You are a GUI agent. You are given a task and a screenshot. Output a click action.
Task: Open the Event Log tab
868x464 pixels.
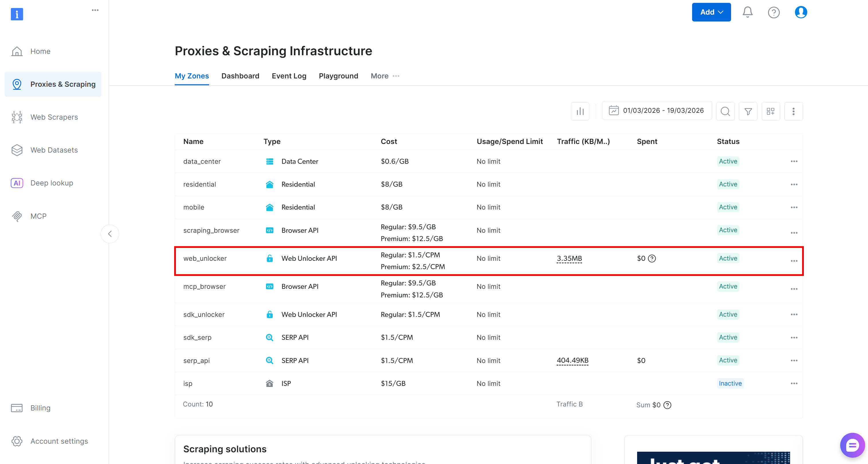[x=289, y=76]
